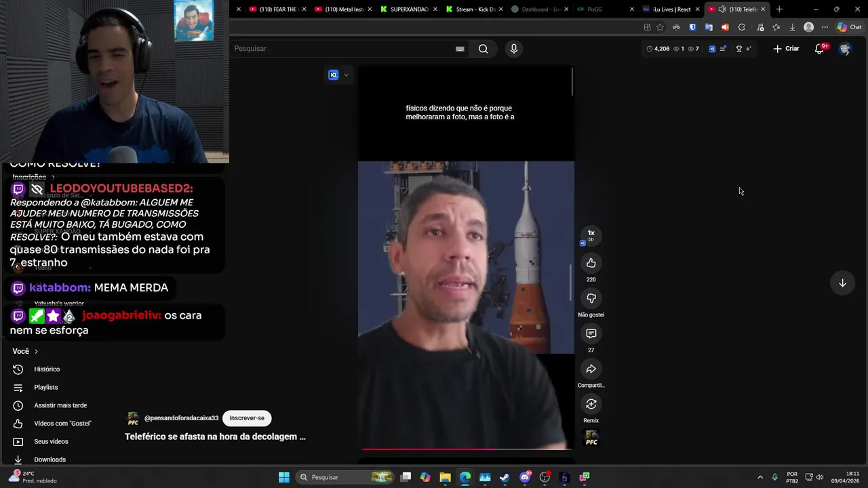Screen dimensions: 868x488
Task: Click the Criar create button
Action: (x=787, y=49)
